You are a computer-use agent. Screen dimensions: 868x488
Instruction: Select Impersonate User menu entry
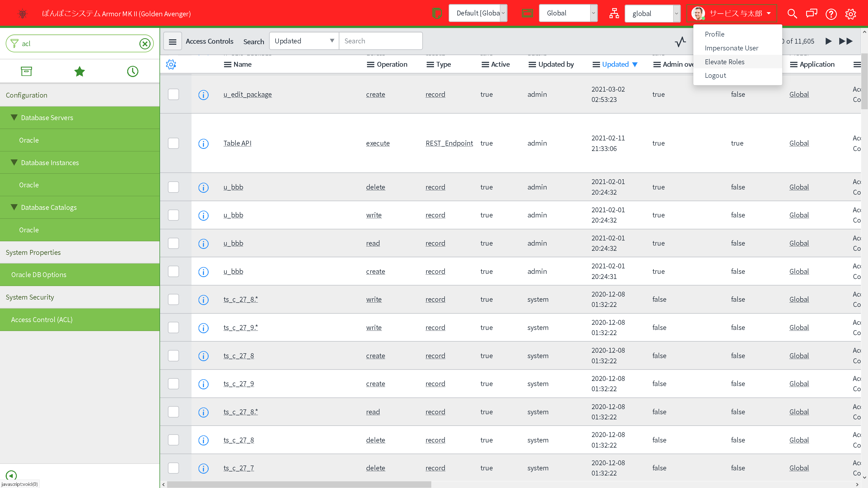pyautogui.click(x=731, y=48)
